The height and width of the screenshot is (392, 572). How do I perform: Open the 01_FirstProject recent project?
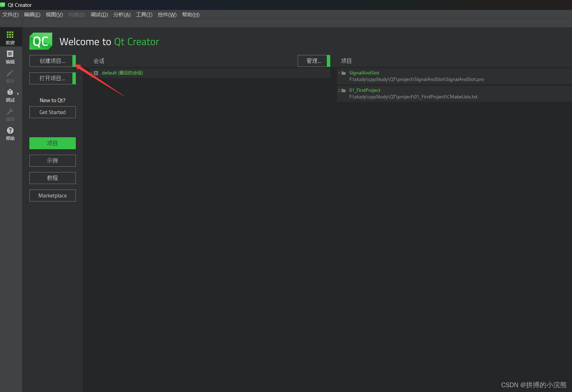tap(365, 90)
